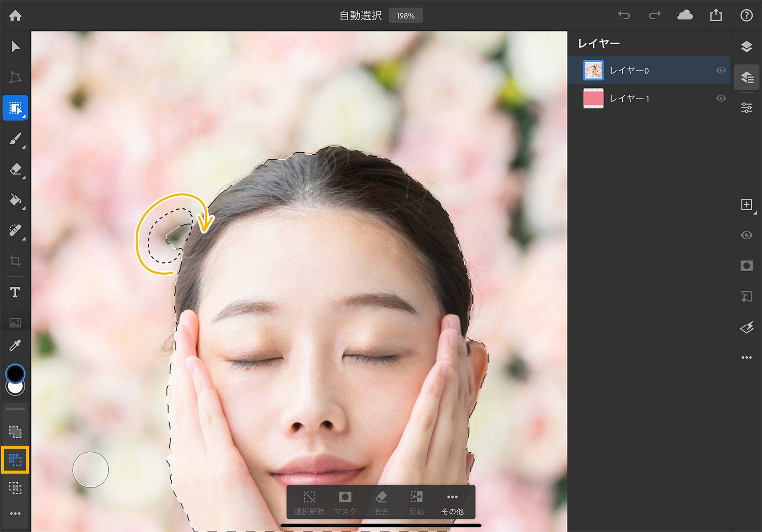The height and width of the screenshot is (532, 762).
Task: Click 反転 to invert selection
Action: 417,503
